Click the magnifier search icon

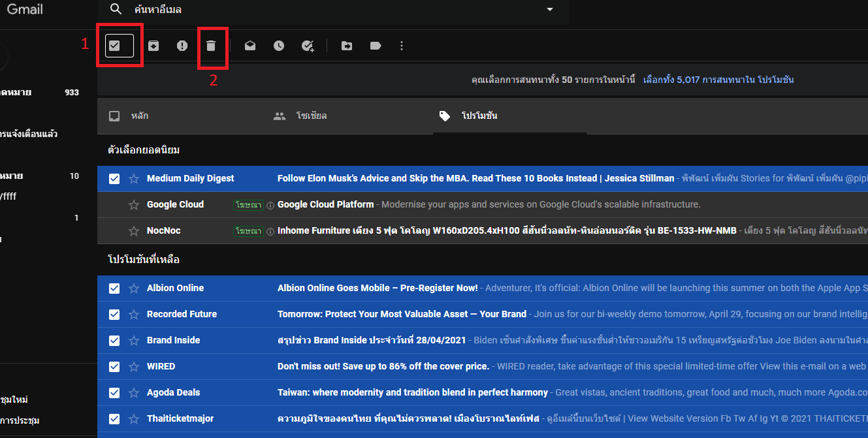(116, 9)
